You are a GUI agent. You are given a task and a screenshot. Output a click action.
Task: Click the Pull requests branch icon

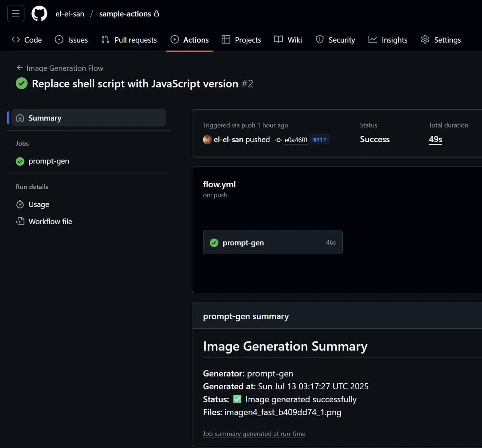(x=105, y=39)
